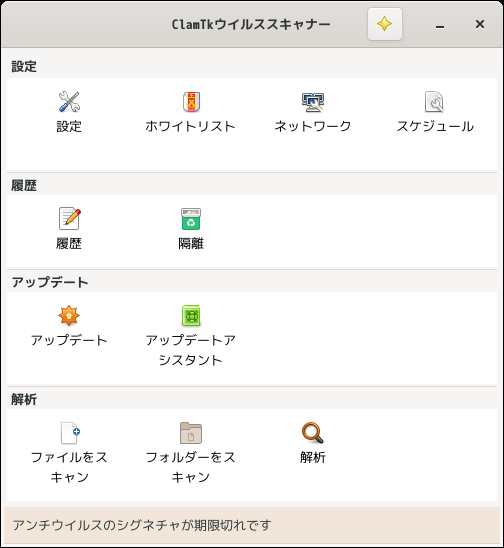Launch the アップデート orange badge icon
504x548 pixels.
click(69, 315)
